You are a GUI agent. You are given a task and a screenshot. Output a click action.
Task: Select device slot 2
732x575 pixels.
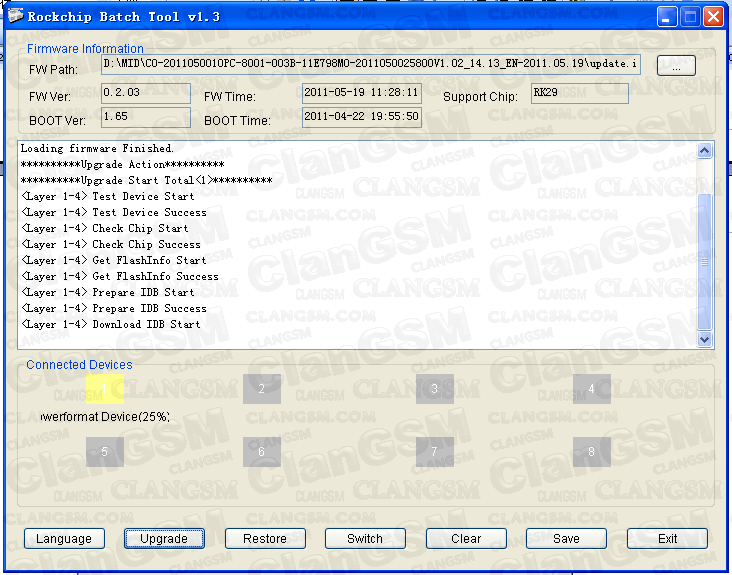coord(261,388)
